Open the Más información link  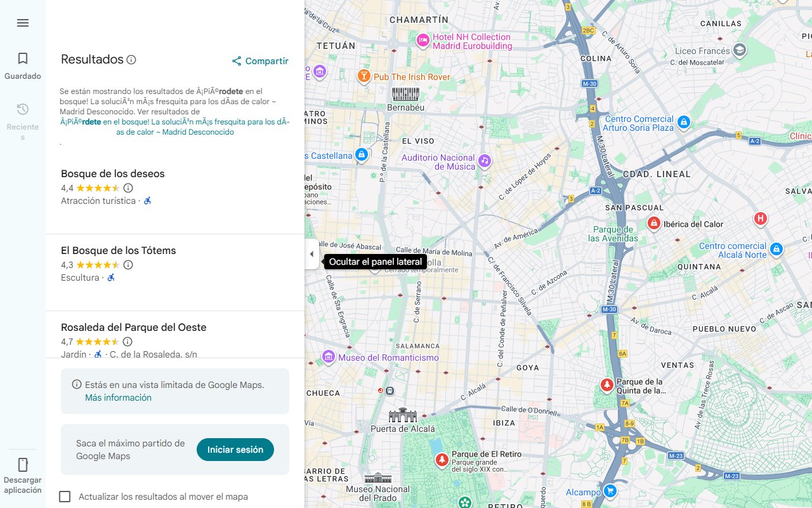[118, 398]
